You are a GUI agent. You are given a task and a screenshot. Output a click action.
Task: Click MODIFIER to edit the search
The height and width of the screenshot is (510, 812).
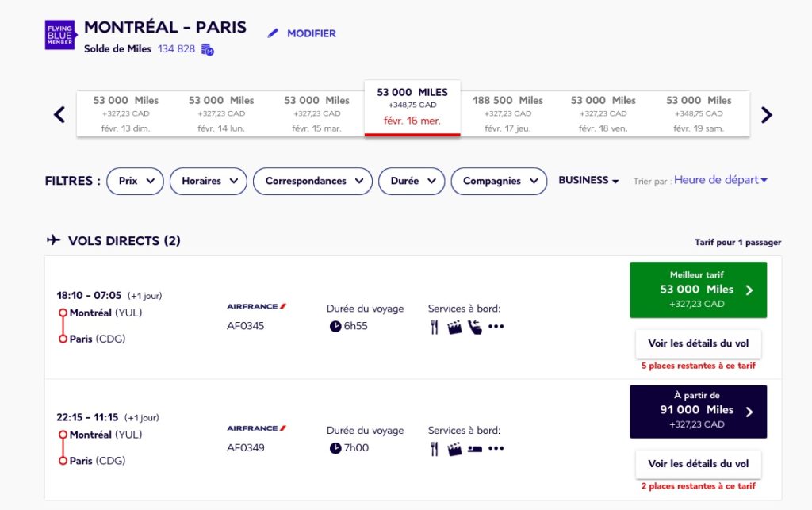pos(310,33)
